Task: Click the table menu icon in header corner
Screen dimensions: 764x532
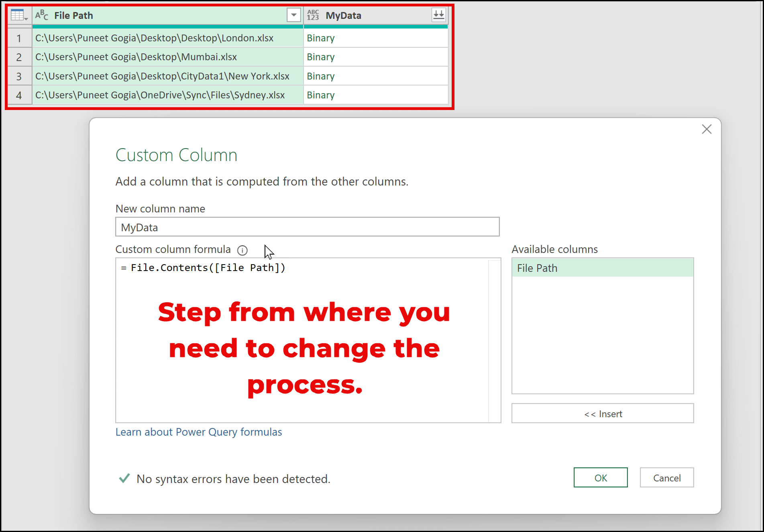Action: click(19, 16)
